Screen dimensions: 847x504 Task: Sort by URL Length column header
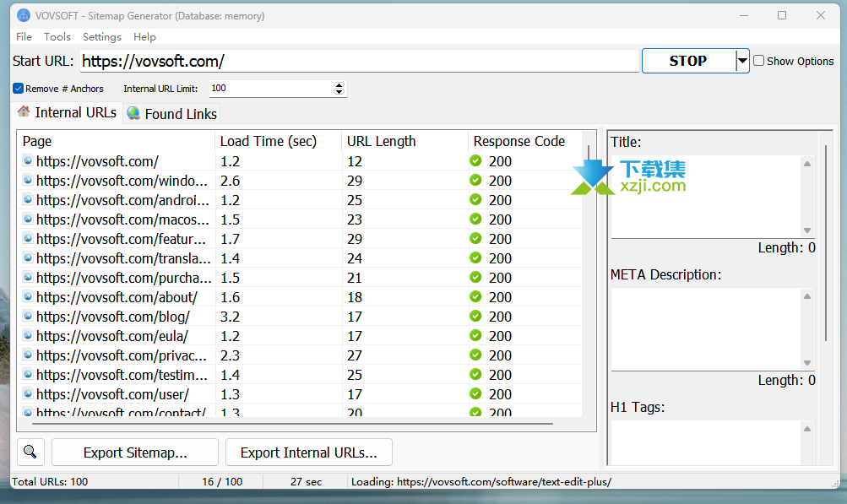coord(405,141)
